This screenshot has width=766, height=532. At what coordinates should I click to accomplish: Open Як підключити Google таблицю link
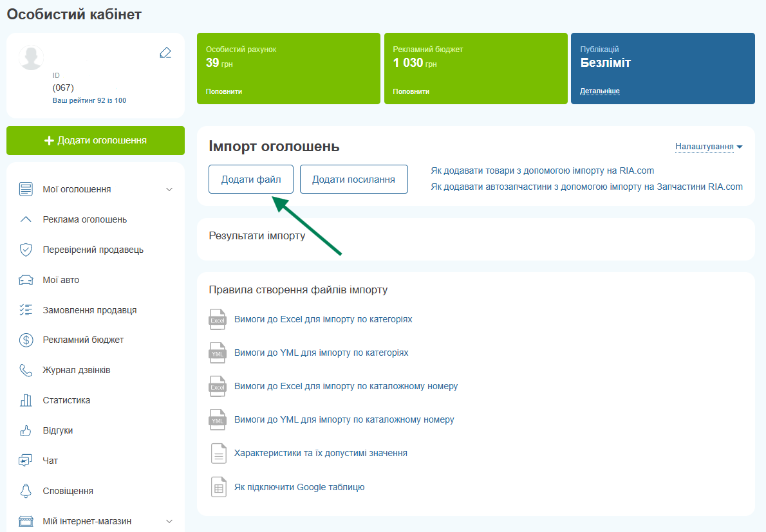(x=299, y=487)
